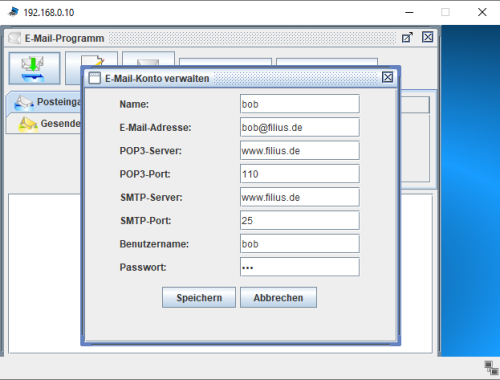Click the fetch emails download icon
Image resolution: width=500 pixels, height=380 pixels.
tap(34, 68)
